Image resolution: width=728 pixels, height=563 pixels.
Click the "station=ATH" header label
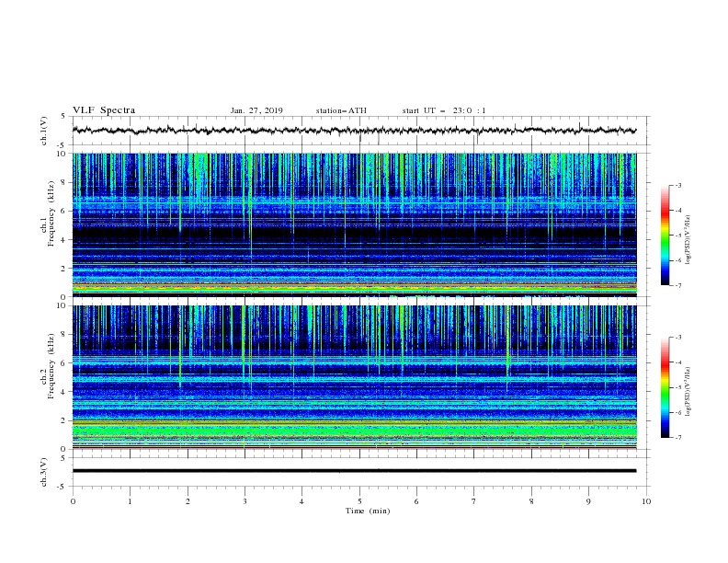click(x=341, y=110)
